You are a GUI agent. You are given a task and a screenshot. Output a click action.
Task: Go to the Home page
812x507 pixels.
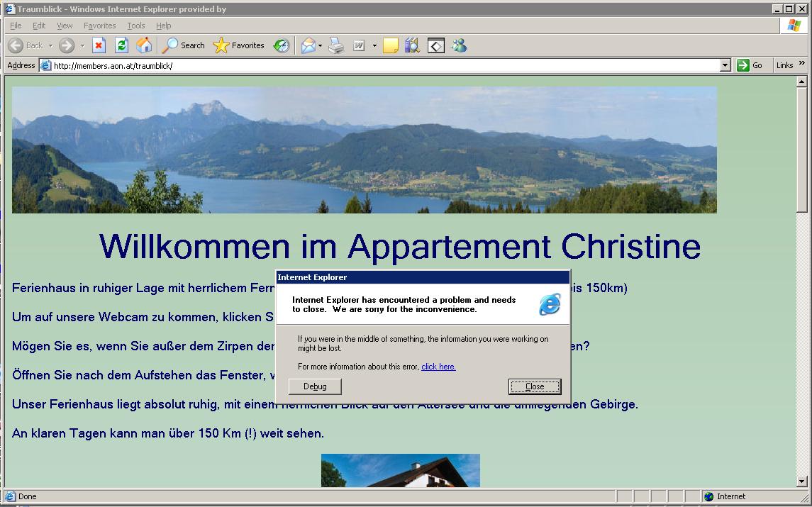pos(144,45)
